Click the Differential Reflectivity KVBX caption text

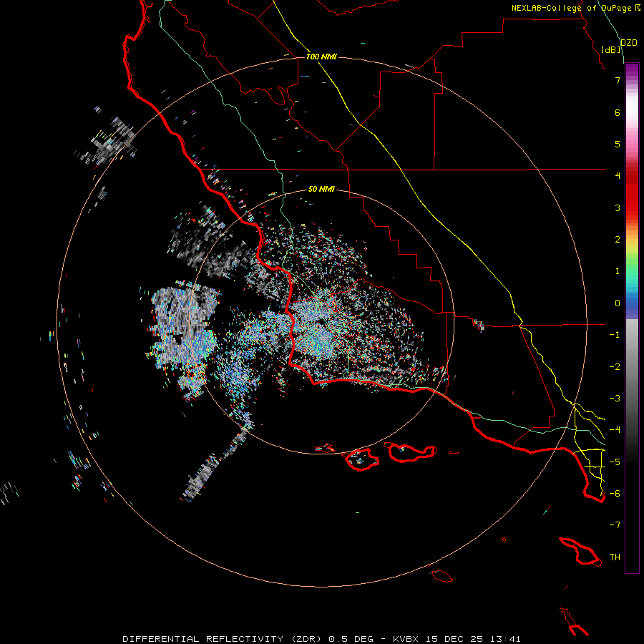321,639
